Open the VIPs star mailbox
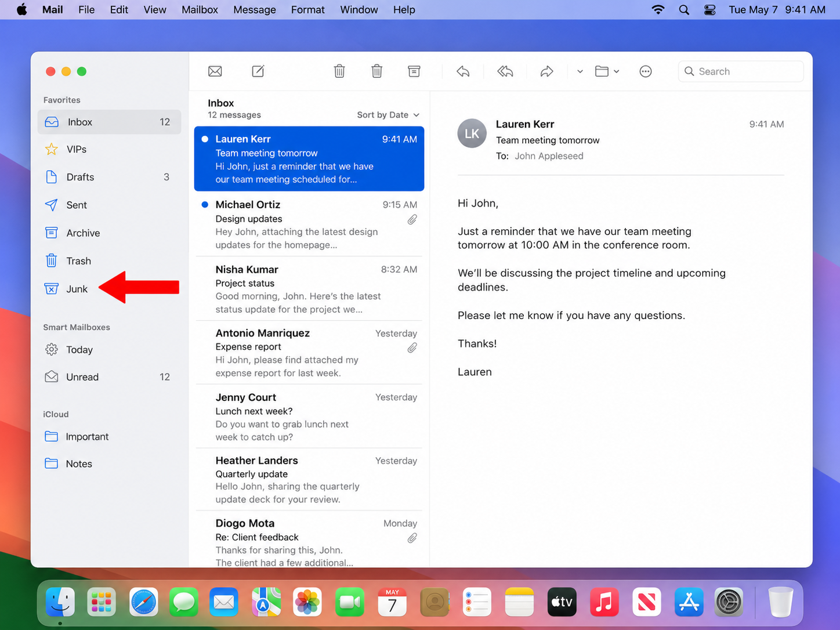 pos(109,149)
